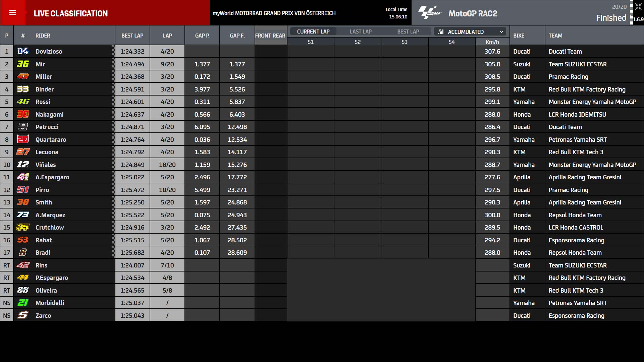Click the S1 sector column header
The height and width of the screenshot is (362, 644).
[x=311, y=42]
